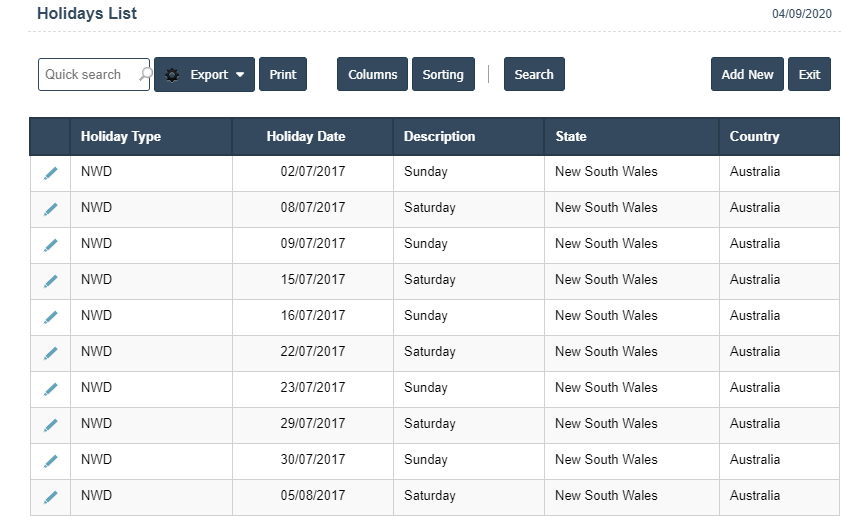Click the Print button

click(x=283, y=75)
